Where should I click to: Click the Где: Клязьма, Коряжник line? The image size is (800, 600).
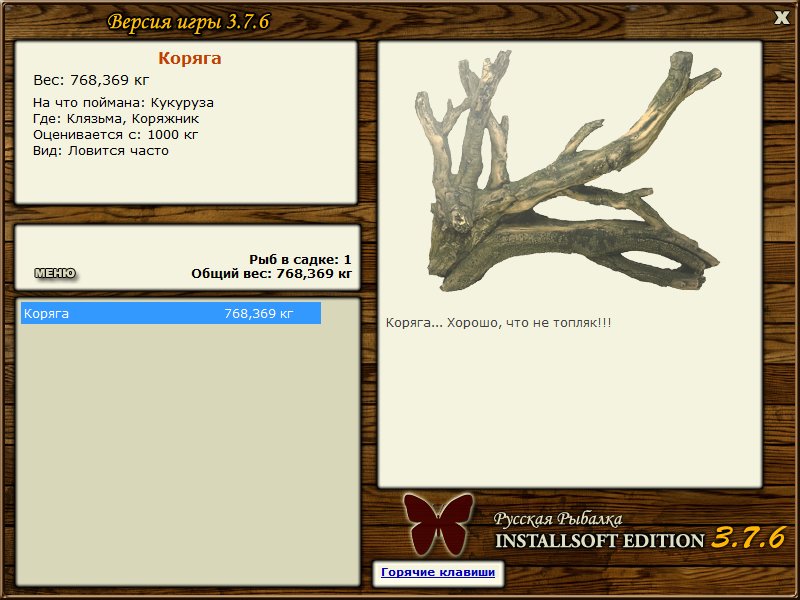(x=116, y=119)
